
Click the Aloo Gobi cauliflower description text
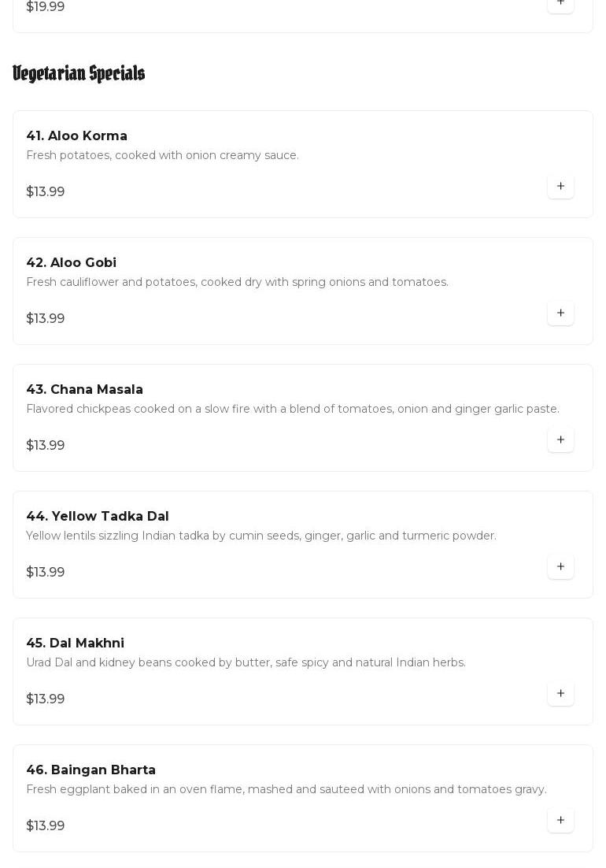point(237,283)
